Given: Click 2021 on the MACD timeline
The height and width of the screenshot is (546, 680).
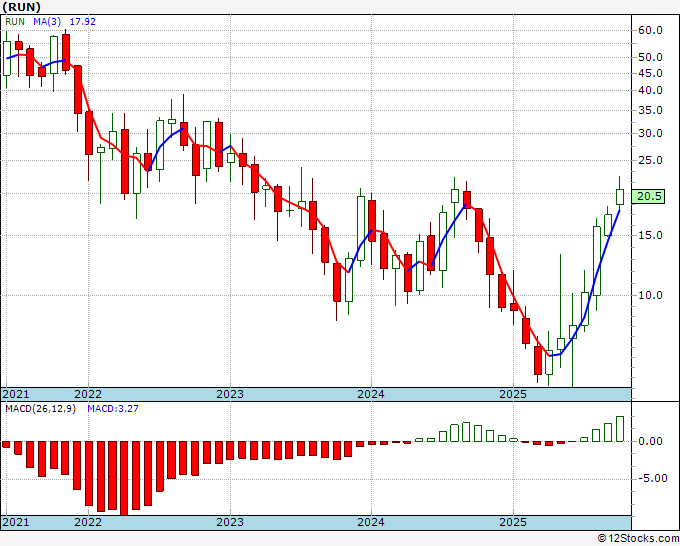Looking at the screenshot, I should click(16, 522).
